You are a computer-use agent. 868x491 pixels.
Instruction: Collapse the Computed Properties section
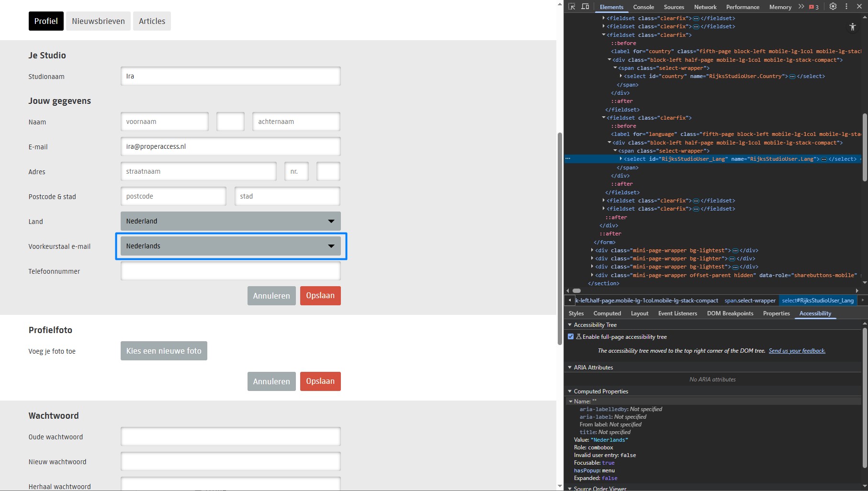pos(570,391)
